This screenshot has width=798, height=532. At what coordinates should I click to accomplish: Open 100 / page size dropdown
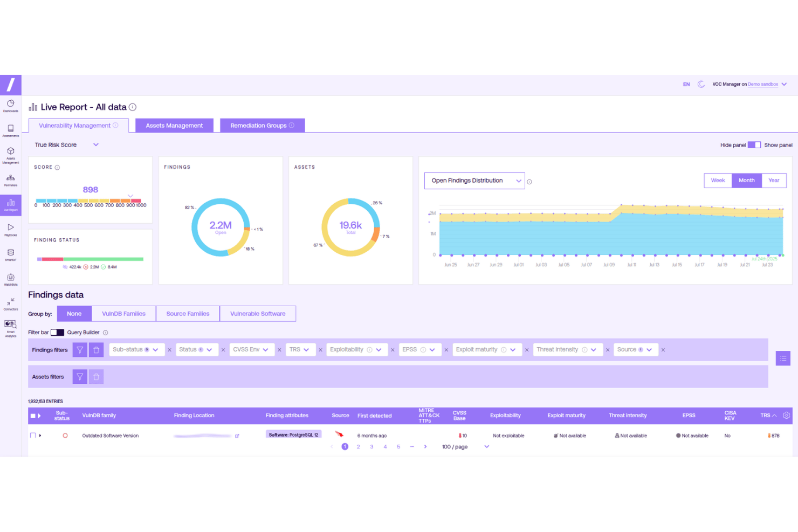(465, 447)
